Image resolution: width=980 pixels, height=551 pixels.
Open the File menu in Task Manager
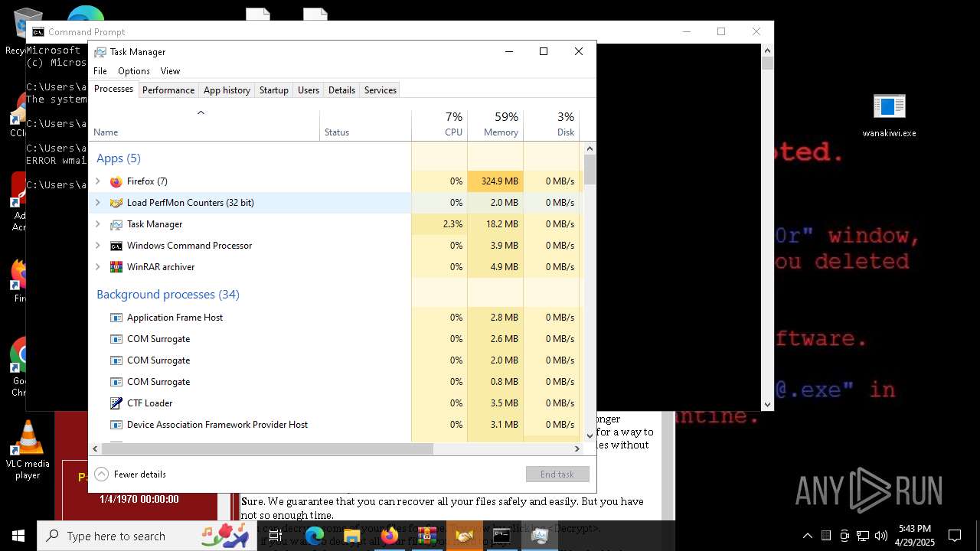click(x=100, y=71)
